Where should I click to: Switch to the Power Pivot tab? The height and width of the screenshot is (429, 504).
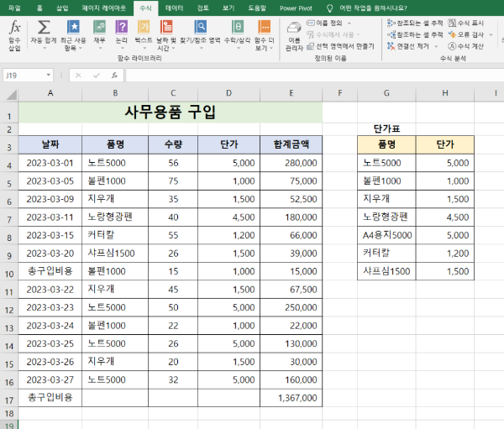(x=296, y=8)
